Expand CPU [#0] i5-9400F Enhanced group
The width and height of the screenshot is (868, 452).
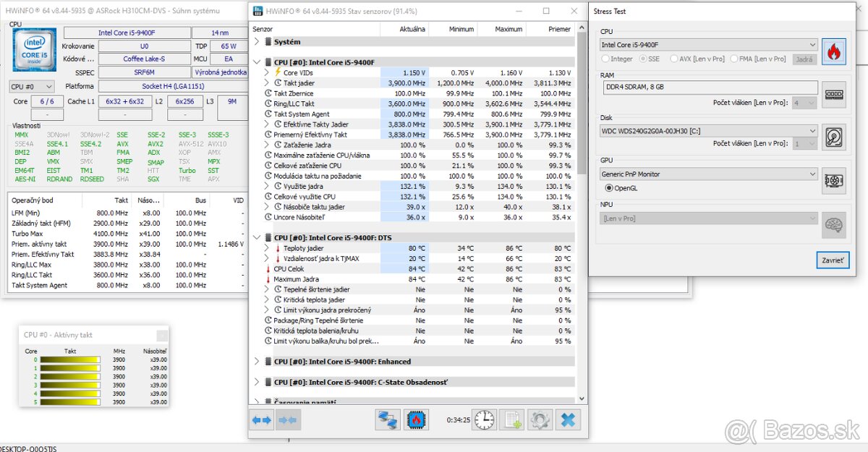[x=256, y=362]
